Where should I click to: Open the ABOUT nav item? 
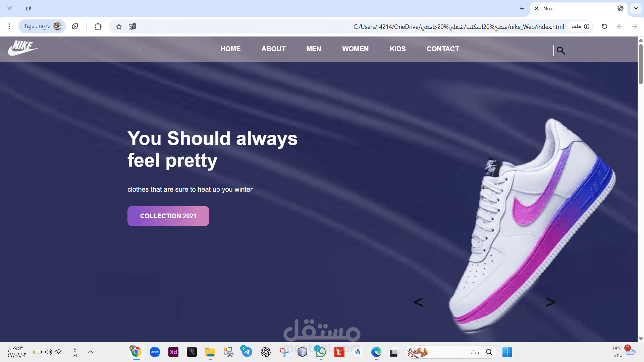274,49
